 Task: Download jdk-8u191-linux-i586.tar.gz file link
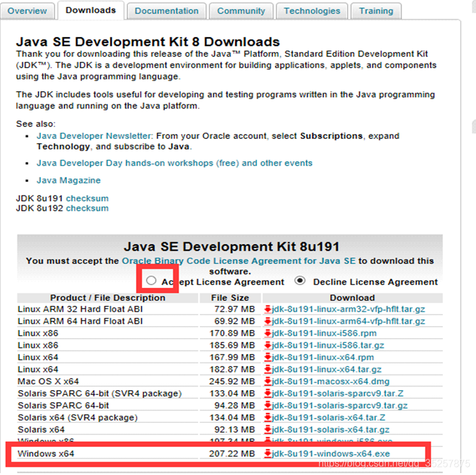328,345
